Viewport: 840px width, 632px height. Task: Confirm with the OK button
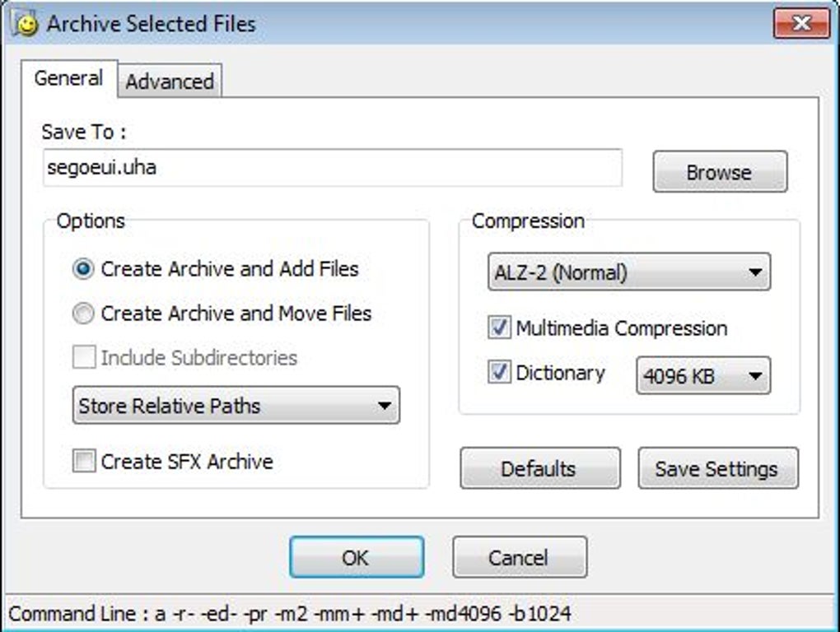356,557
